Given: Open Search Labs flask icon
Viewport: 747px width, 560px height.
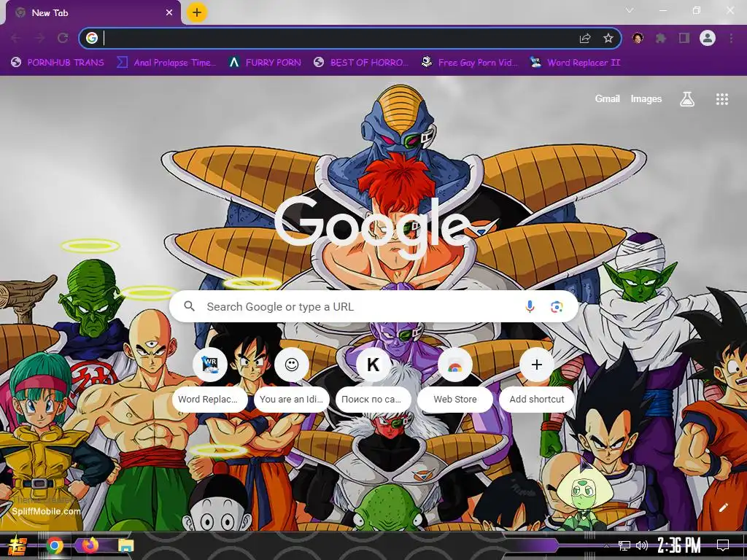Looking at the screenshot, I should tap(687, 99).
